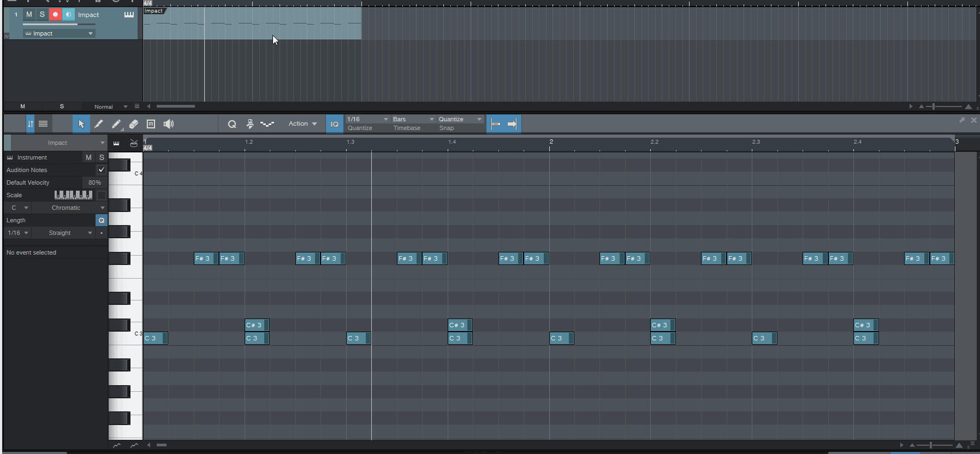980x454 pixels.
Task: Toggle IQ input quantize
Action: (334, 124)
